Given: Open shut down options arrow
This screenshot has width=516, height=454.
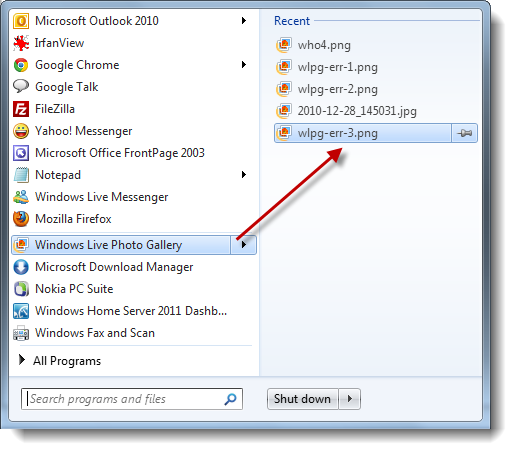Looking at the screenshot, I should pos(350,399).
